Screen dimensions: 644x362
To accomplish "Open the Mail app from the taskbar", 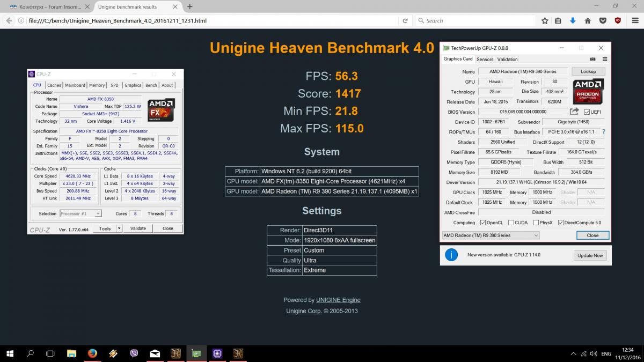I will point(155,353).
